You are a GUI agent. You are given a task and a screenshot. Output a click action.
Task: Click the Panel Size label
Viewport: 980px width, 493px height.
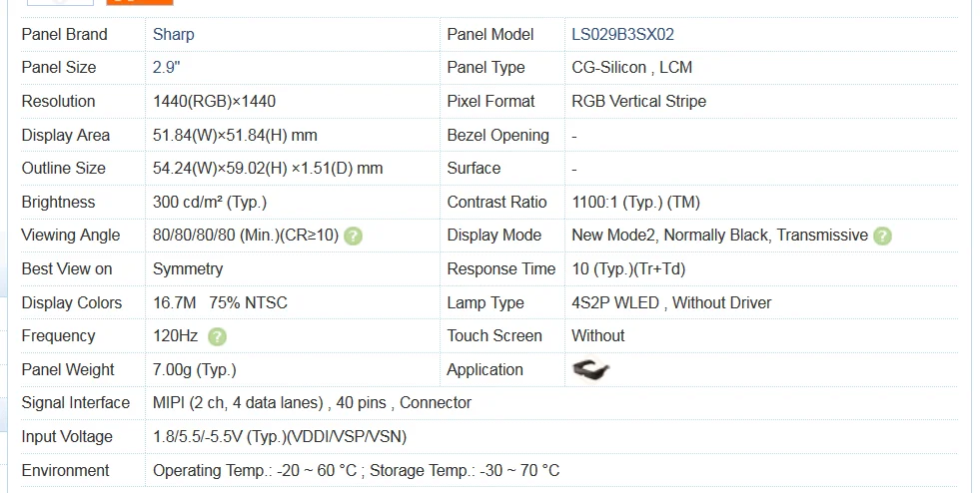pos(59,68)
